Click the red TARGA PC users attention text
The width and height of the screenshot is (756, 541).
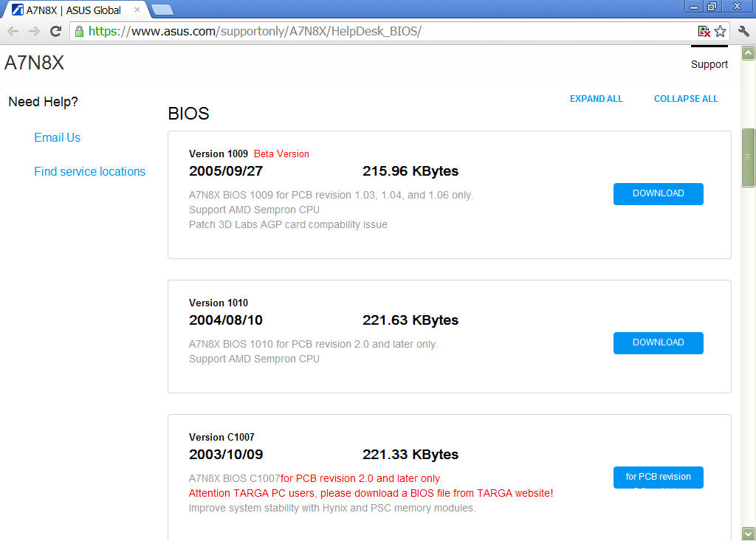click(371, 493)
